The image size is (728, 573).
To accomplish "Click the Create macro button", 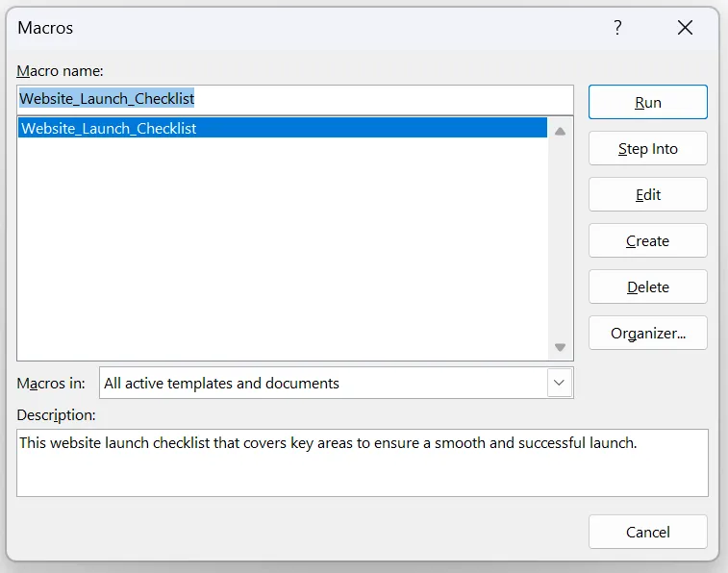I will (x=647, y=240).
